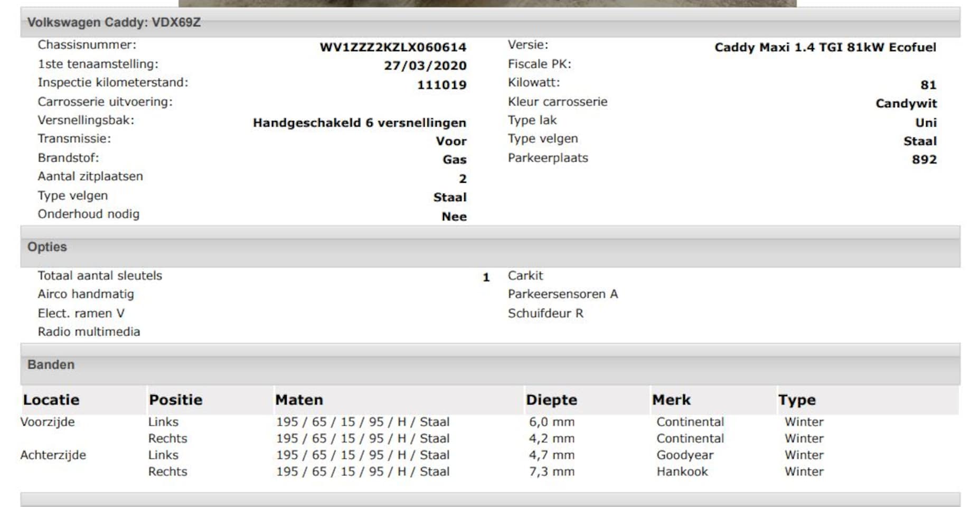Click the chassis number WV1ZZZ2KZLX060614
980x507 pixels.
coord(393,48)
